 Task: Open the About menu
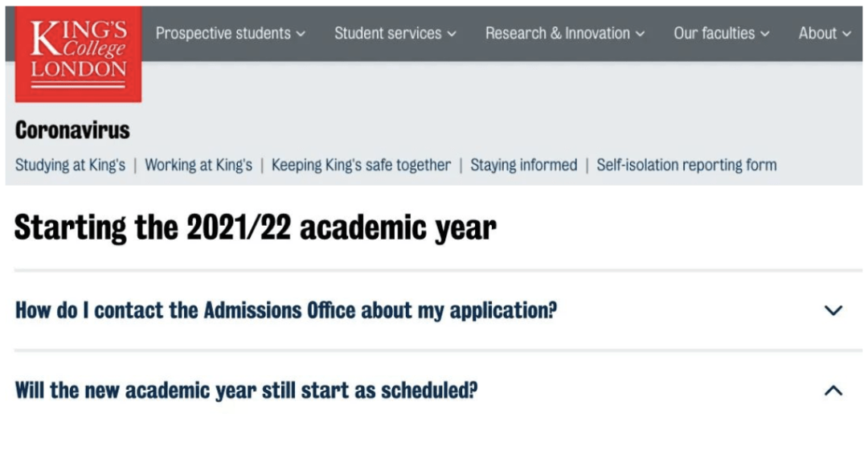(825, 33)
